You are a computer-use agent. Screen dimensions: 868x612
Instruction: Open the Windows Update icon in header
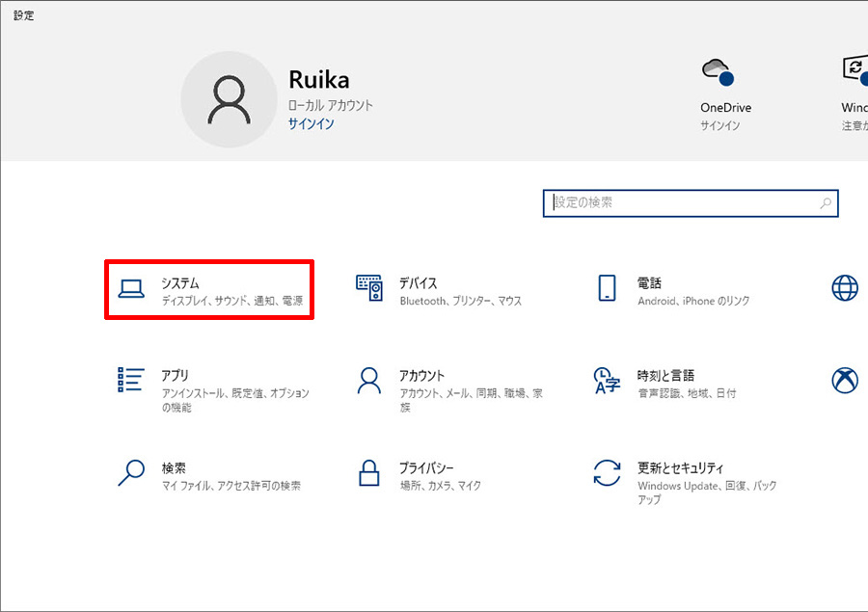pyautogui.click(x=854, y=69)
